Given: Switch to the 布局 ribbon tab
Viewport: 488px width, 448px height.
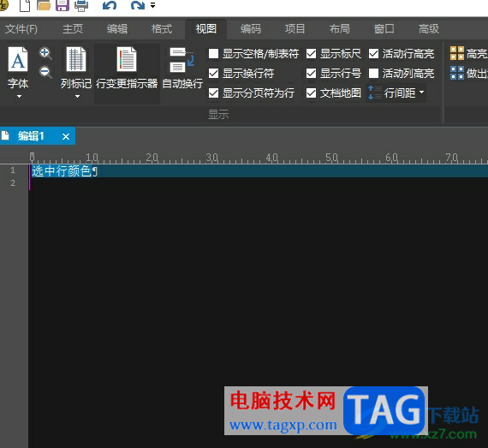Looking at the screenshot, I should 340,29.
